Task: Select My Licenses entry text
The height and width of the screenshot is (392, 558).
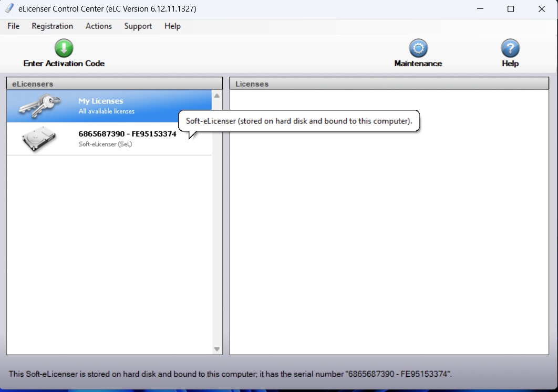Action: pos(101,101)
